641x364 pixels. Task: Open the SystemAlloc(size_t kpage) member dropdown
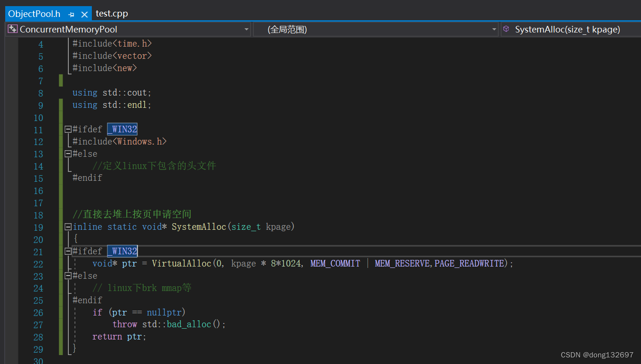tap(570, 29)
